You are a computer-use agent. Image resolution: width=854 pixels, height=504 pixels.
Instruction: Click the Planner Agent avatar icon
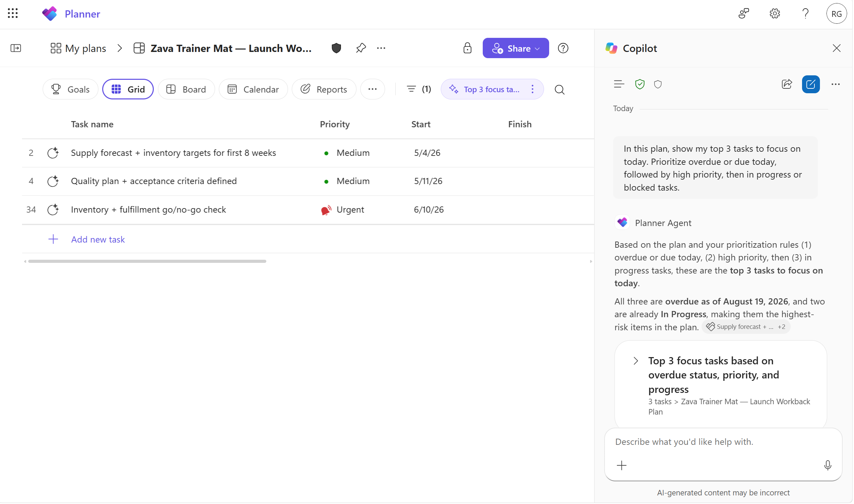pos(622,223)
